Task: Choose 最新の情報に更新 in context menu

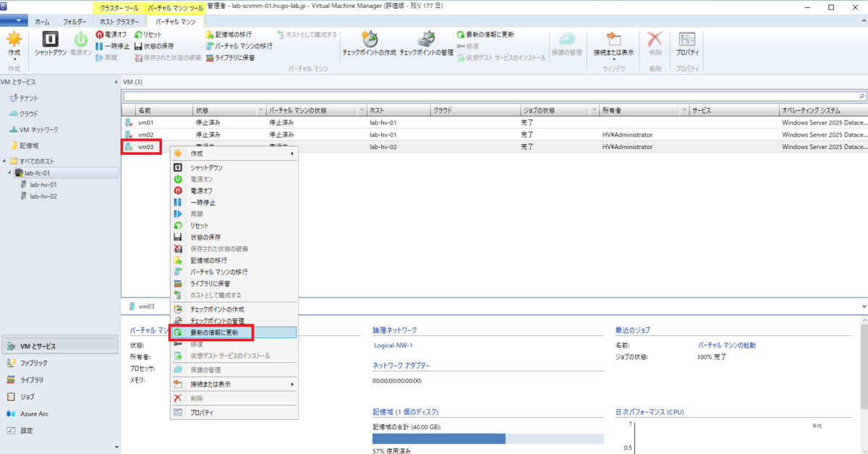Action: (234, 332)
